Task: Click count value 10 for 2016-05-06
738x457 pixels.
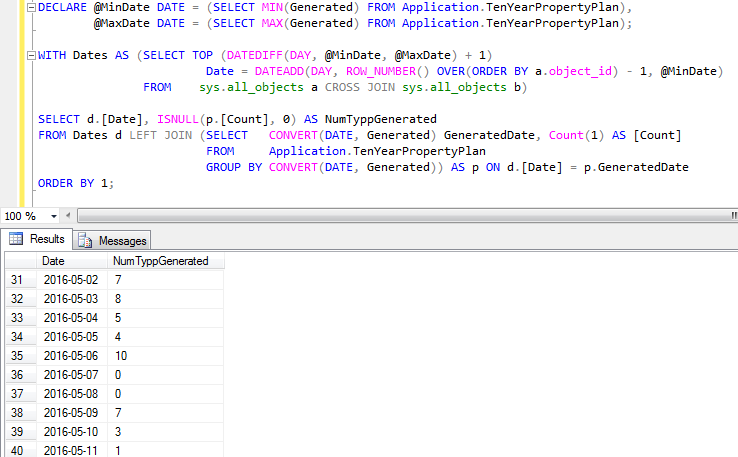Action: (x=166, y=356)
